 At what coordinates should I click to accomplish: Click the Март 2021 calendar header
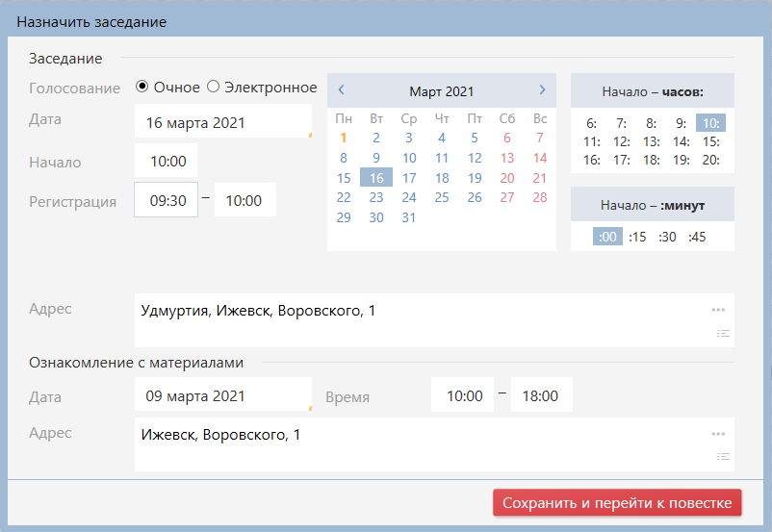[x=441, y=91]
